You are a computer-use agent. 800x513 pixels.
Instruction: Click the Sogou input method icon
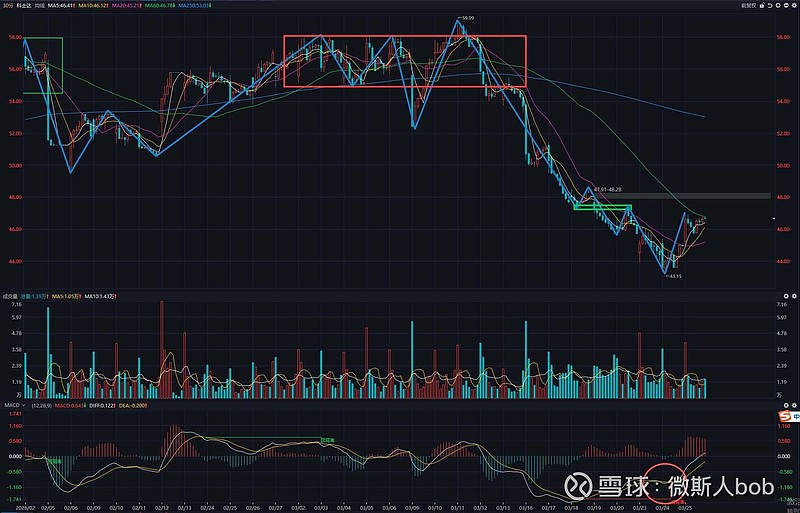[x=783, y=416]
